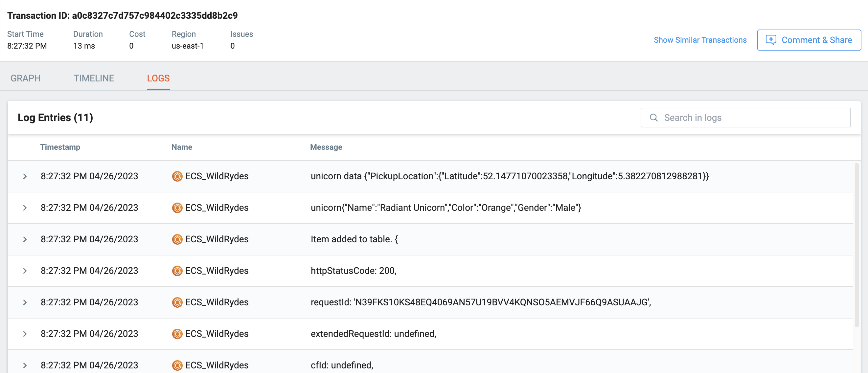Click the ECS icon in the requestId row
The image size is (868, 373).
point(177,302)
